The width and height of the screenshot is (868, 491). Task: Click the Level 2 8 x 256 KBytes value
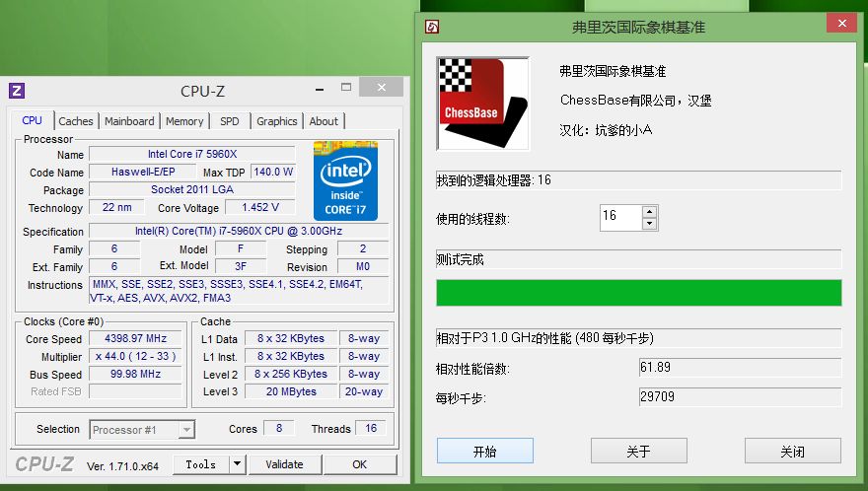click(x=291, y=374)
